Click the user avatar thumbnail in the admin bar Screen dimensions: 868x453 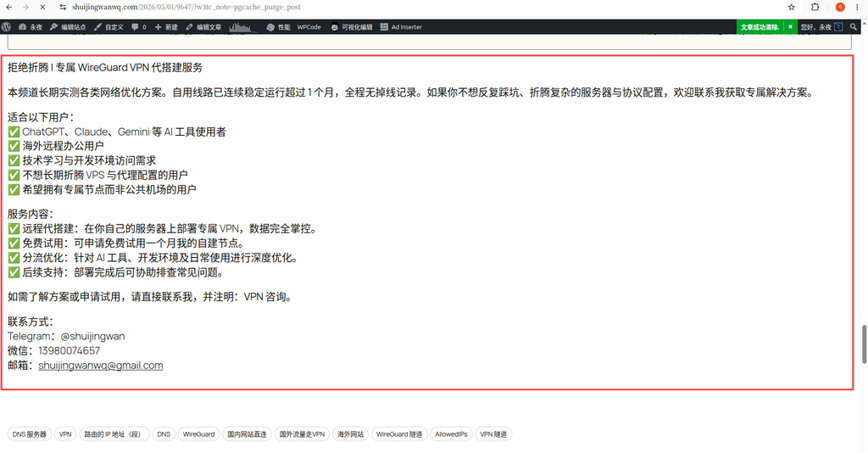[x=838, y=26]
